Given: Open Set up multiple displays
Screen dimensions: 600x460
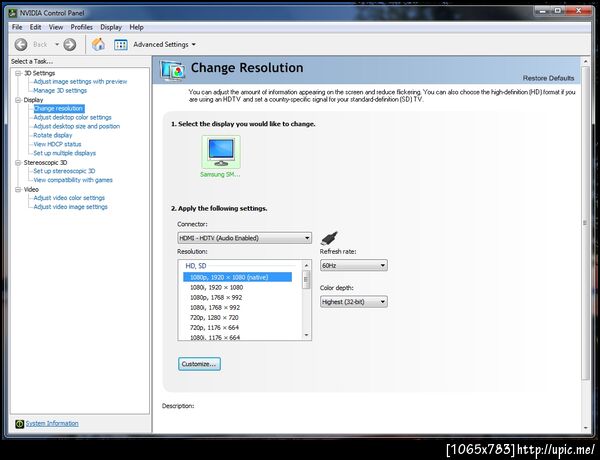Looking at the screenshot, I should [64, 153].
